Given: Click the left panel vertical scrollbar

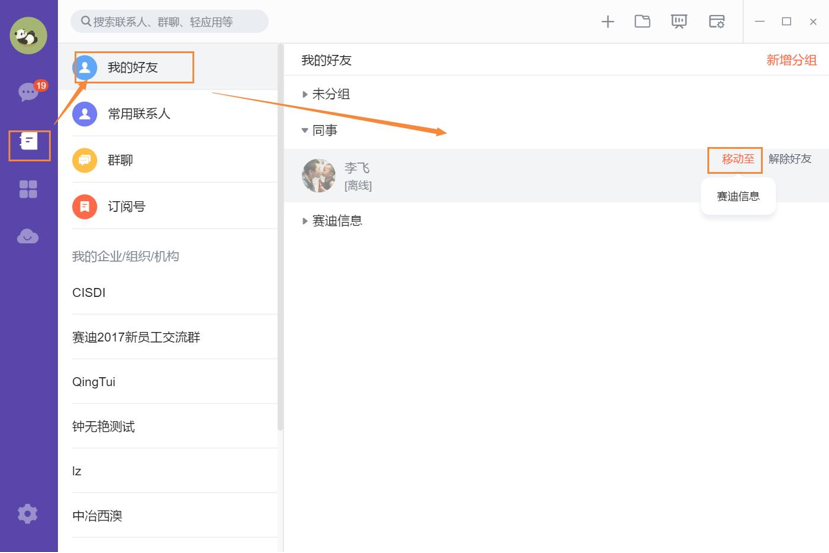Looking at the screenshot, I should (x=280, y=238).
